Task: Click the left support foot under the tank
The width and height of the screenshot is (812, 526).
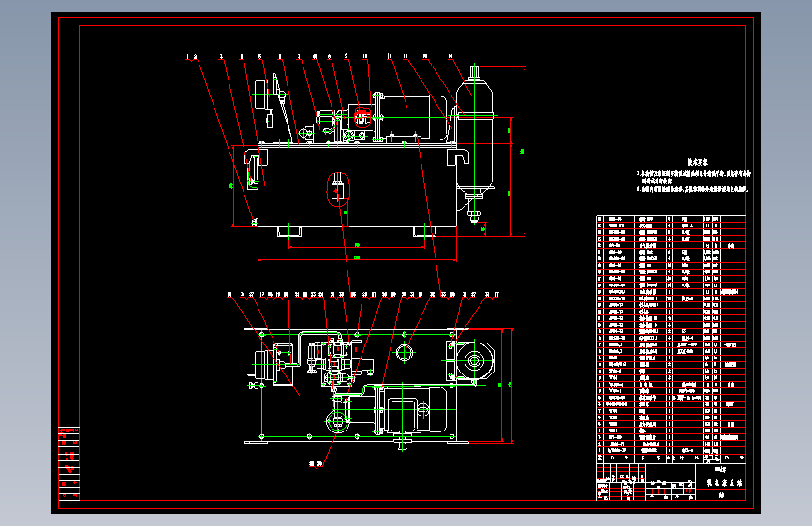Action: pos(289,231)
